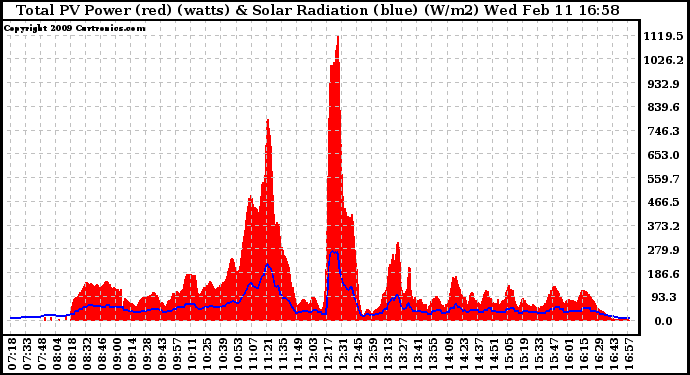Click the 12:31 time label

click(343, 354)
